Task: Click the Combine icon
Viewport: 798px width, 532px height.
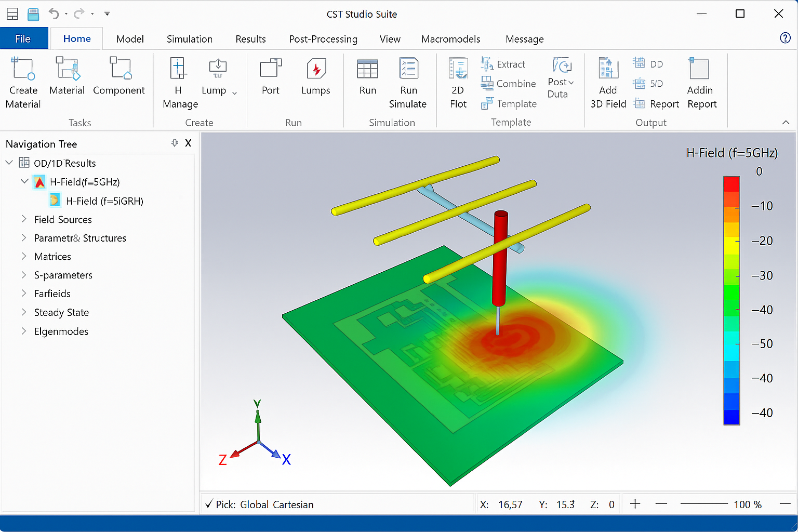Action: 487,83
